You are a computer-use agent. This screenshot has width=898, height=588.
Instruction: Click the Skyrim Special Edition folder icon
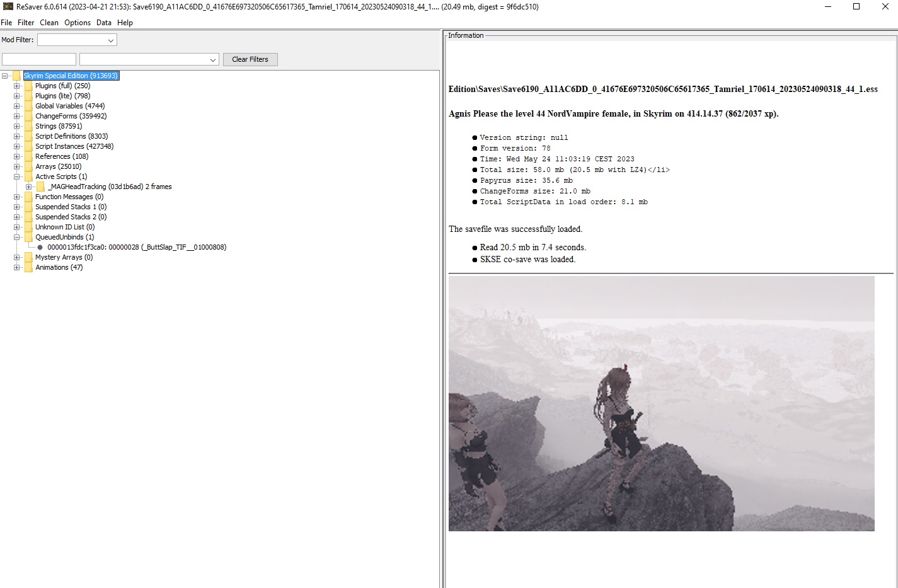[17, 76]
